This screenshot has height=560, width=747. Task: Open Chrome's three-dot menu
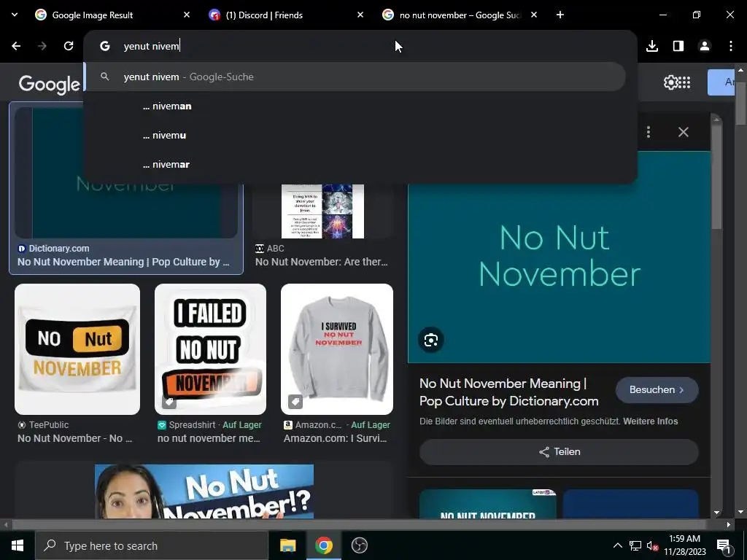tap(731, 46)
